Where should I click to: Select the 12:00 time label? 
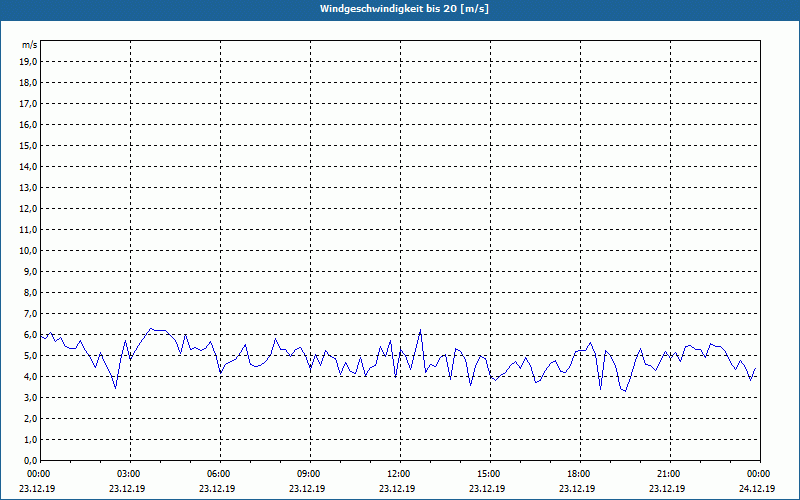click(x=398, y=474)
